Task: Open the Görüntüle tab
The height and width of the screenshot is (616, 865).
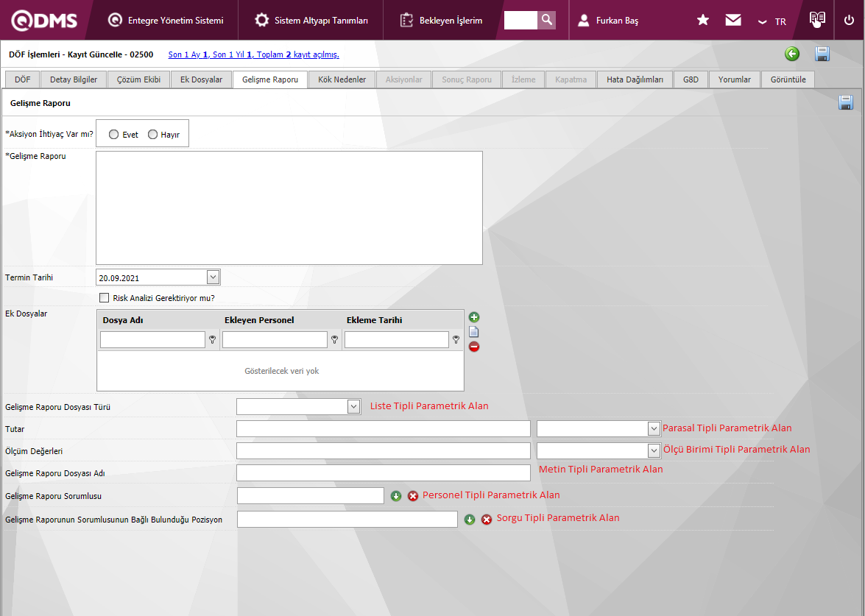Action: (788, 79)
